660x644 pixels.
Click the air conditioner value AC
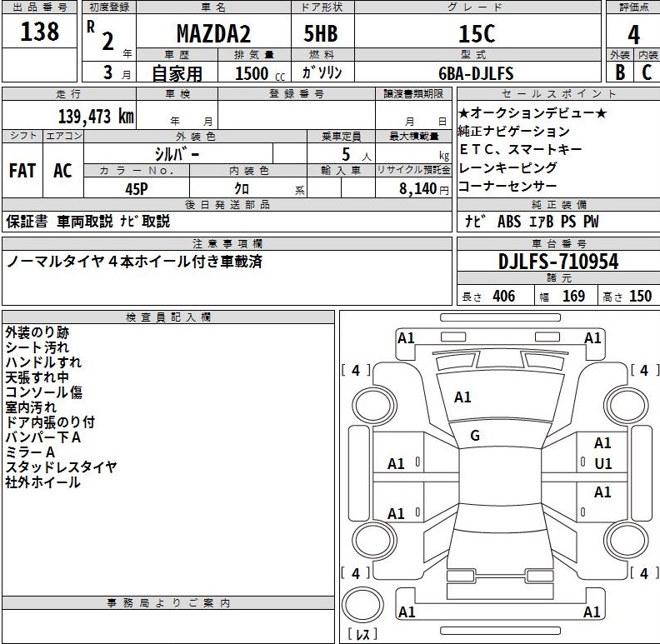[62, 171]
